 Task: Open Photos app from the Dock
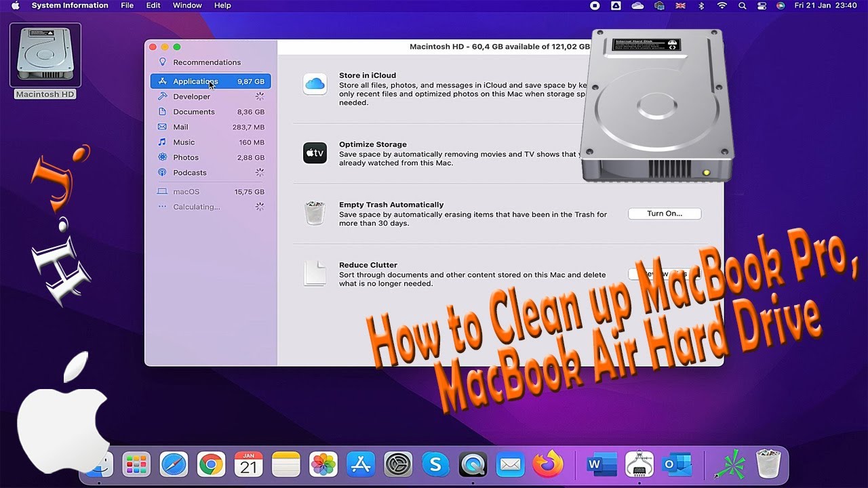click(323, 465)
